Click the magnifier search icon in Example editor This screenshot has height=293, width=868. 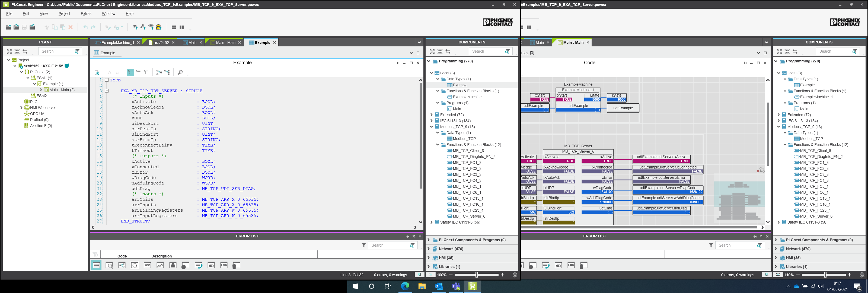[180, 72]
